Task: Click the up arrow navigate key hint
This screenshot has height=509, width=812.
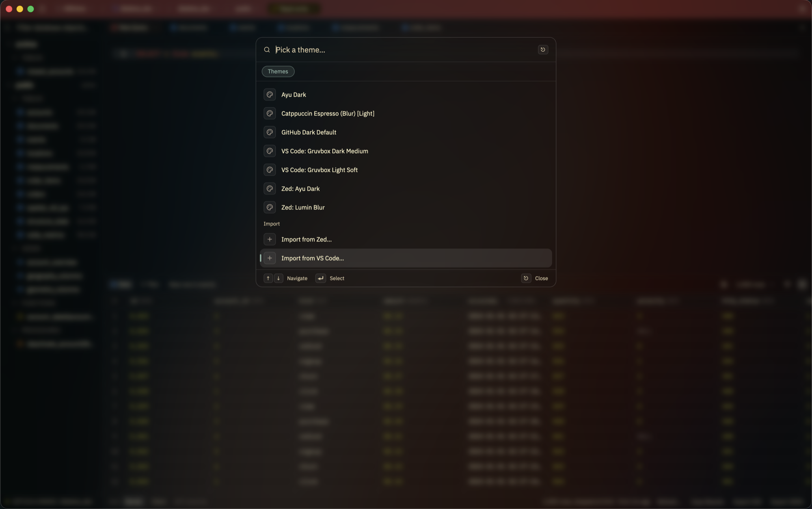Action: point(268,278)
